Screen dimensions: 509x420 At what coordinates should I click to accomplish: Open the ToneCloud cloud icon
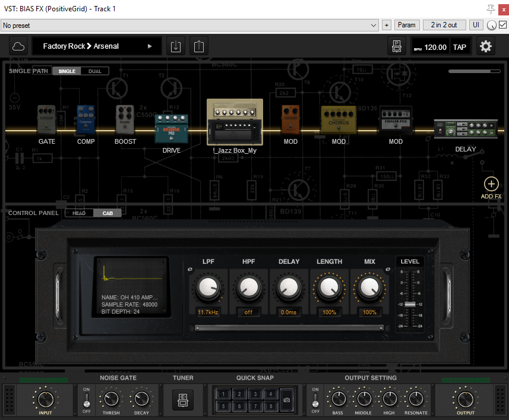point(18,47)
